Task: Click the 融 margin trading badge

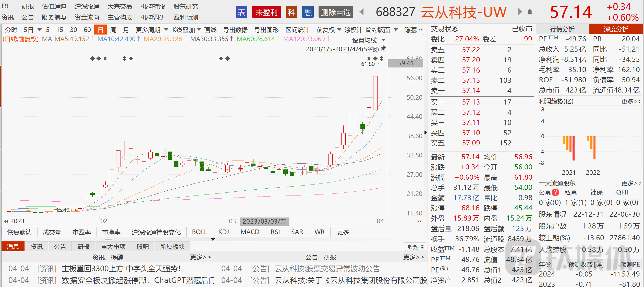Action: point(308,12)
